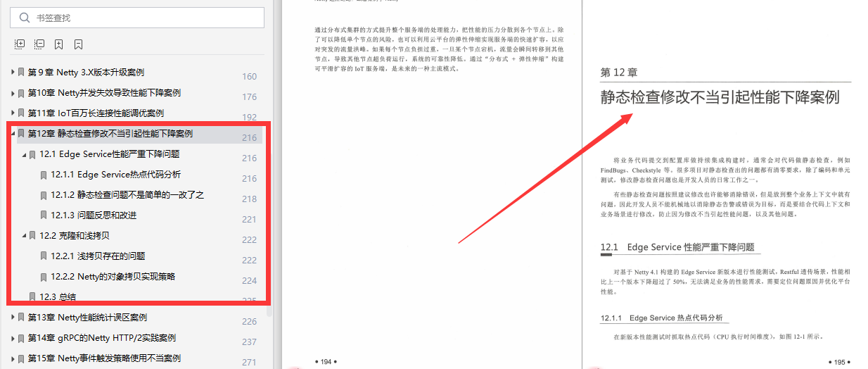Click section heading 12.1 Edge Service 性能严重下降问题
The width and height of the screenshot is (868, 369).
tap(677, 247)
